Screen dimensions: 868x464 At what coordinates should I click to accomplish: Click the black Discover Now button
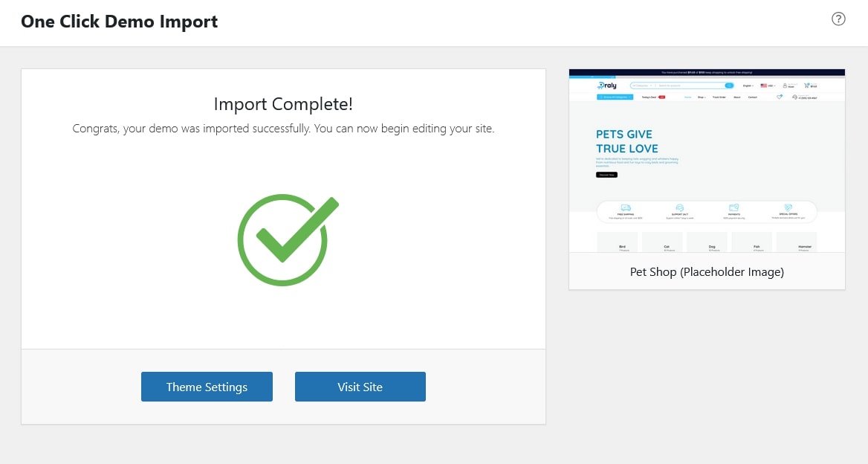[606, 175]
